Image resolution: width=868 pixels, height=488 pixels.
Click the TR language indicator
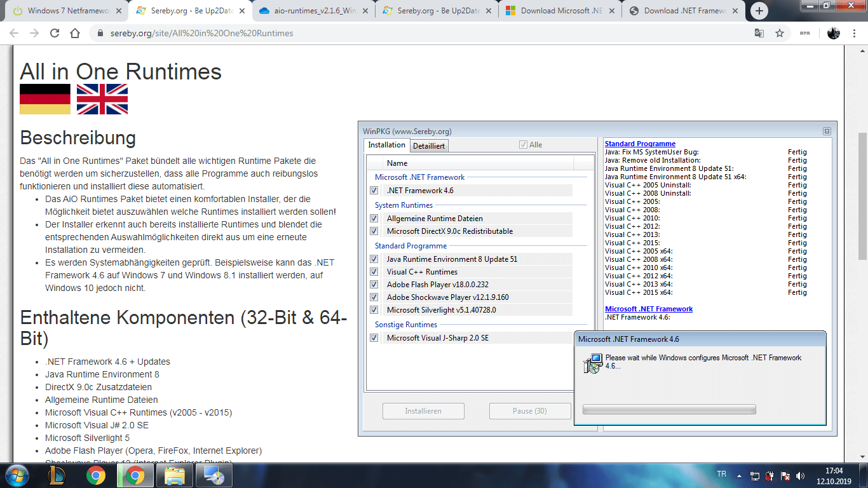(x=721, y=475)
